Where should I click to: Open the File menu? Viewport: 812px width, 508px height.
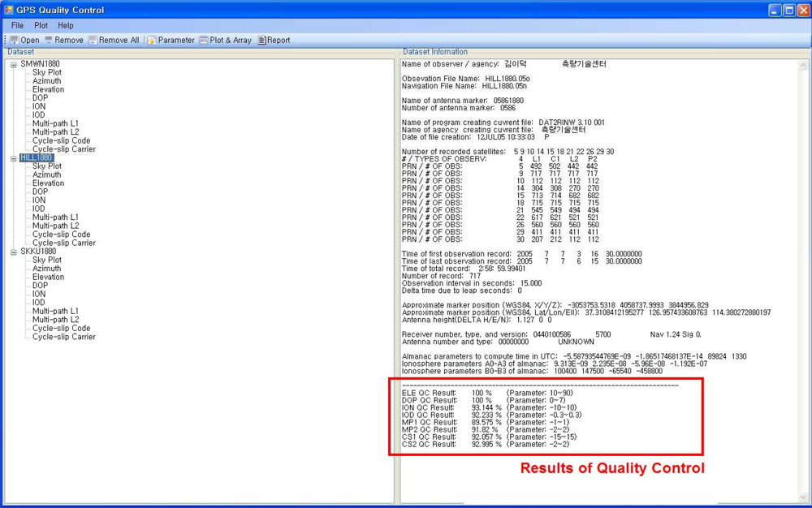(17, 25)
